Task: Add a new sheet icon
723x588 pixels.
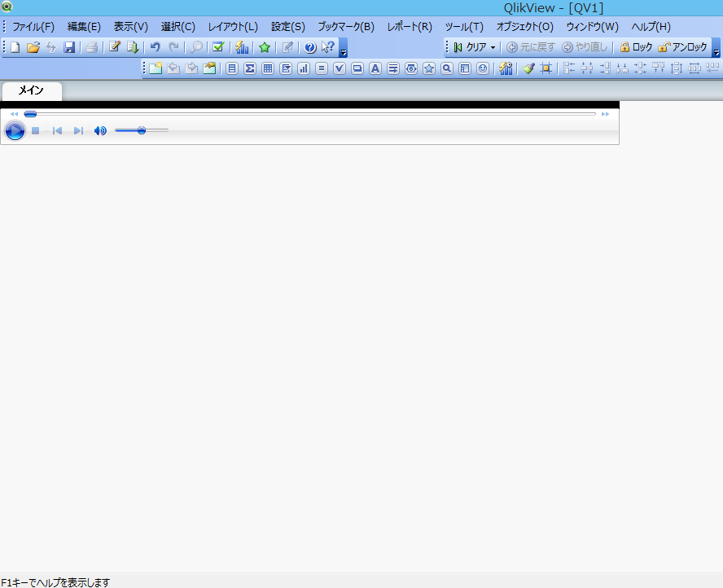Action: [156, 68]
